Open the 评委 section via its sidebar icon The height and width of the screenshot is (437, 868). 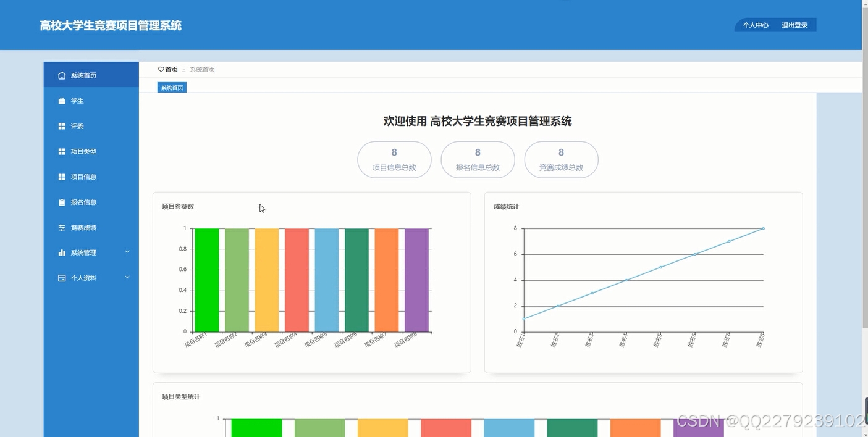(x=61, y=125)
